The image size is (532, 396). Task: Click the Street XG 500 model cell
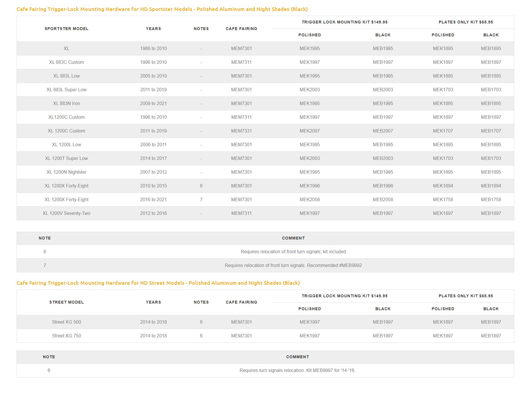(66, 322)
